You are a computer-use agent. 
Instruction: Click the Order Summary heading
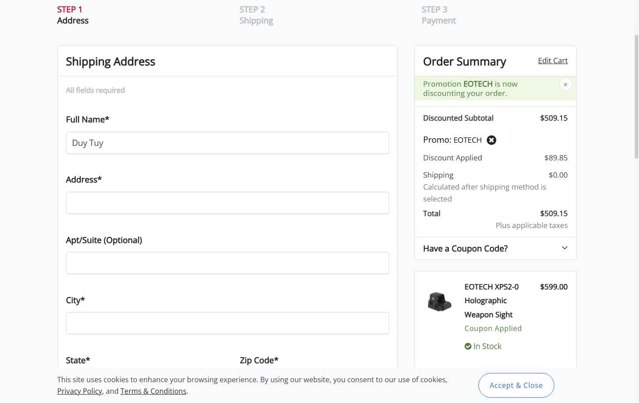464,62
